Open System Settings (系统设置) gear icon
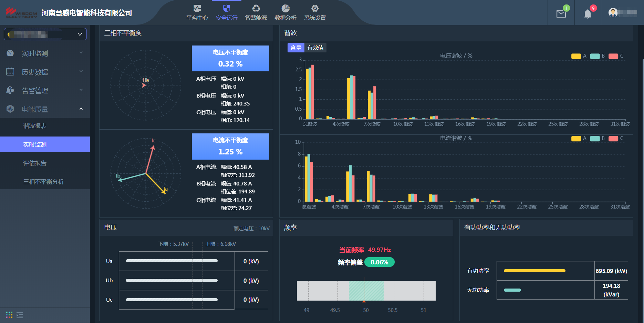Screen dimensions: 644x323 click(315, 9)
